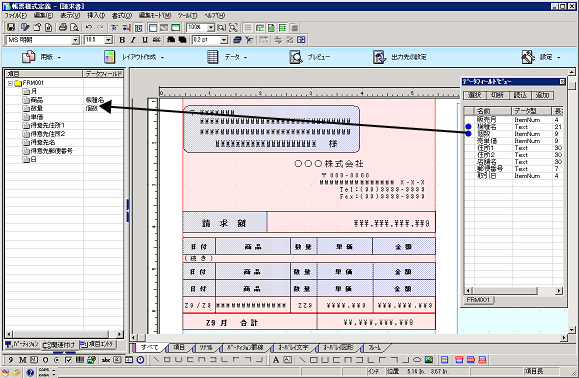Open the MS 明朝 font name dropdown
The width and height of the screenshot is (579, 378).
tap(75, 40)
